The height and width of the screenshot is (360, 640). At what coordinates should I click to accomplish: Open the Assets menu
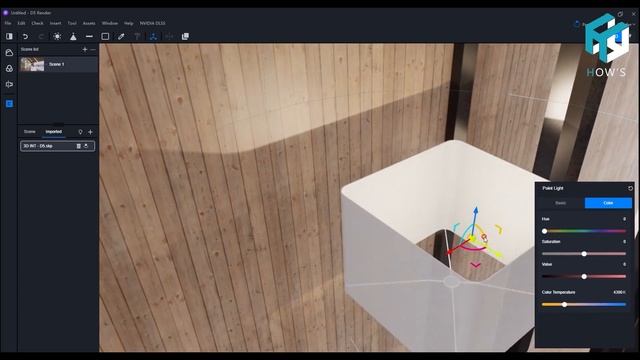(89, 23)
